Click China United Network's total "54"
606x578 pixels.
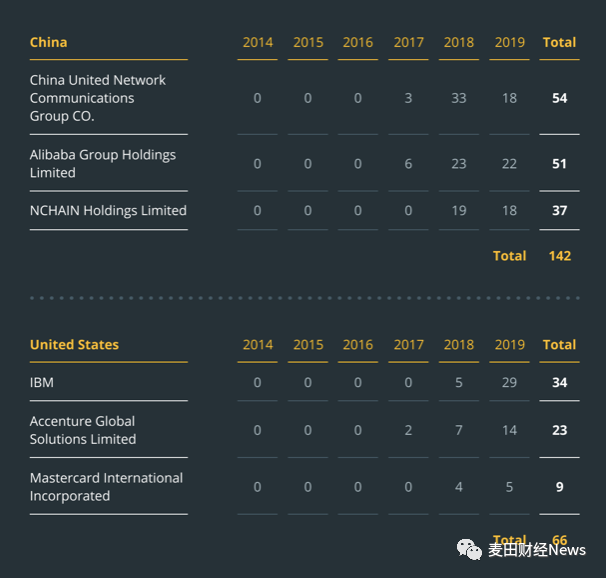click(559, 98)
